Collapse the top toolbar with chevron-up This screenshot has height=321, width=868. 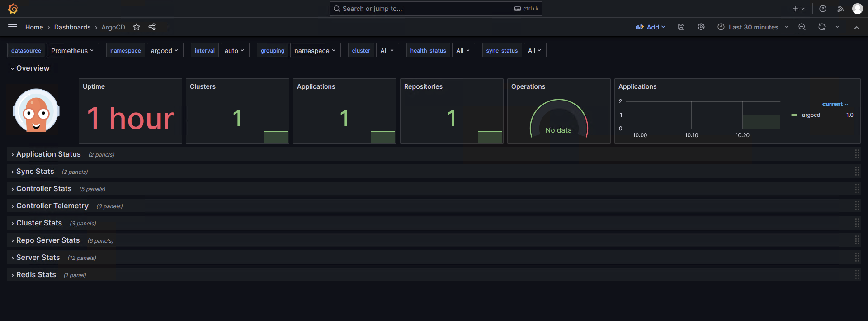tap(857, 27)
